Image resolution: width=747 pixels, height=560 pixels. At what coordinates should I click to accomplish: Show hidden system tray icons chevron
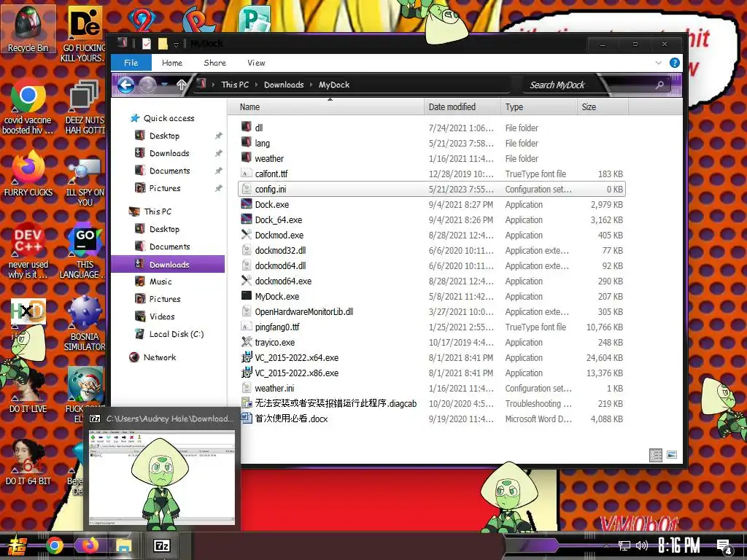coord(606,545)
